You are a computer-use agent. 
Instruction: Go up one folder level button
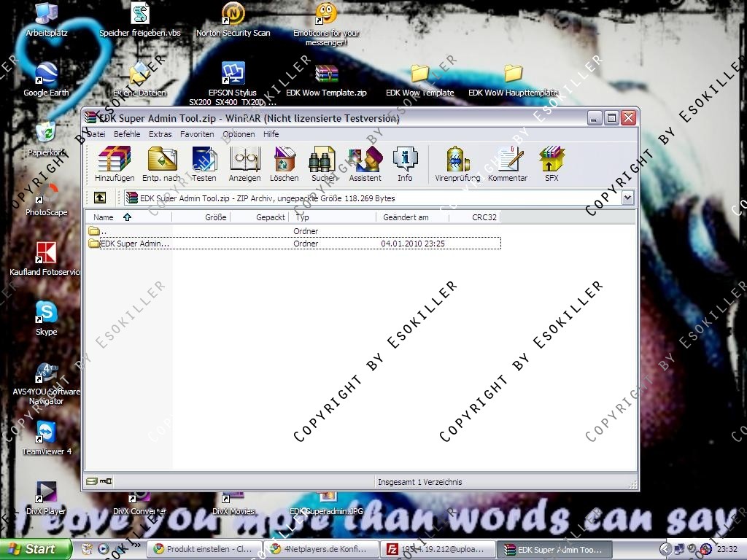pos(100,198)
